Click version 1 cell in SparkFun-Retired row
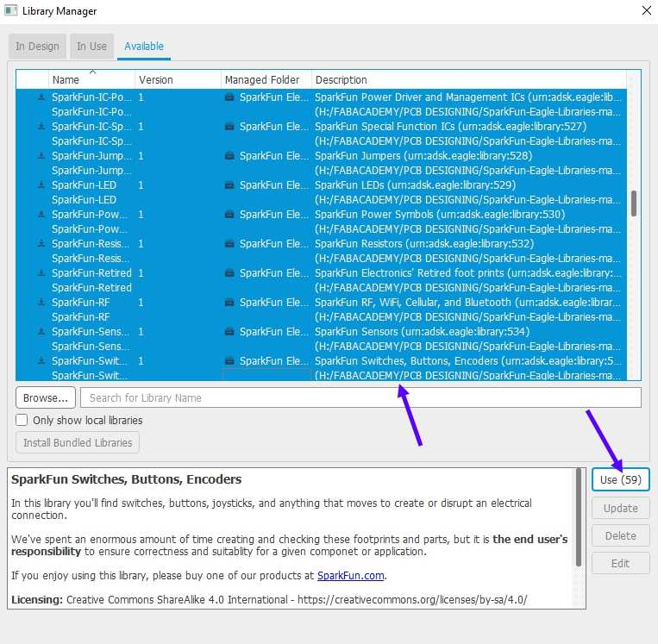The width and height of the screenshot is (658, 644). click(141, 273)
